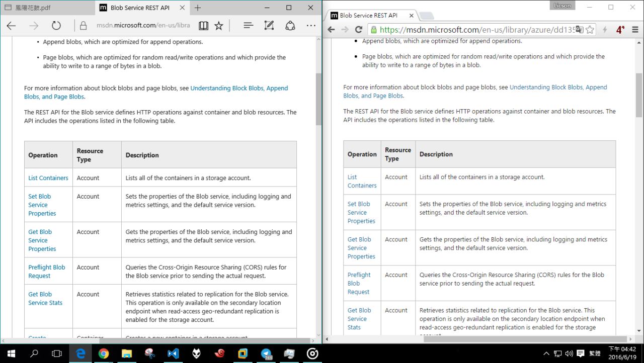644x363 pixels.
Task: Reload the page in Chrome
Action: (359, 30)
